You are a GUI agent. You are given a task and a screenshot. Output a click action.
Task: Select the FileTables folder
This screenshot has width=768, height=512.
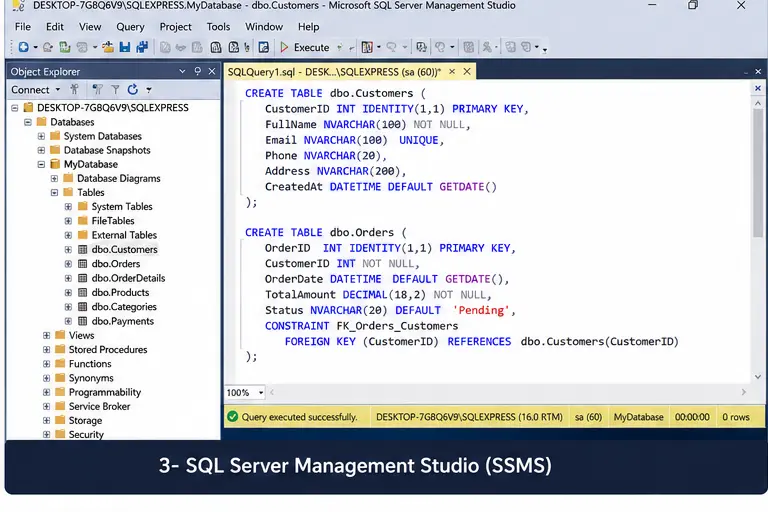point(113,221)
